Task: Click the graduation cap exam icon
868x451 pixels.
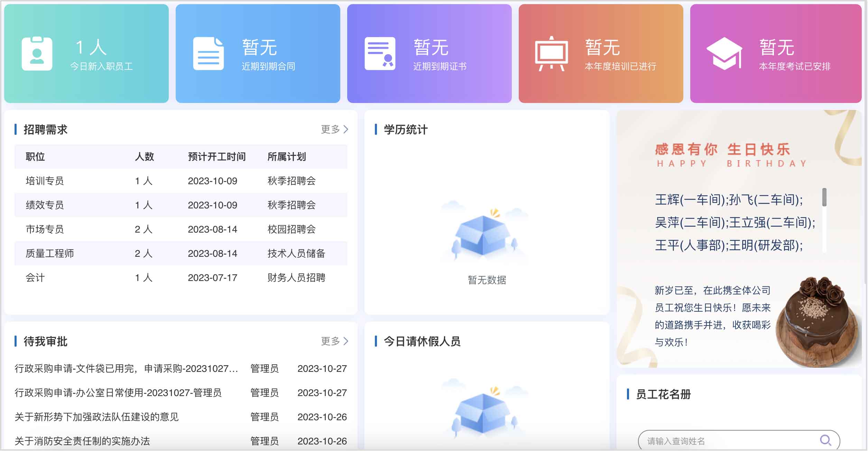Action: coord(724,54)
